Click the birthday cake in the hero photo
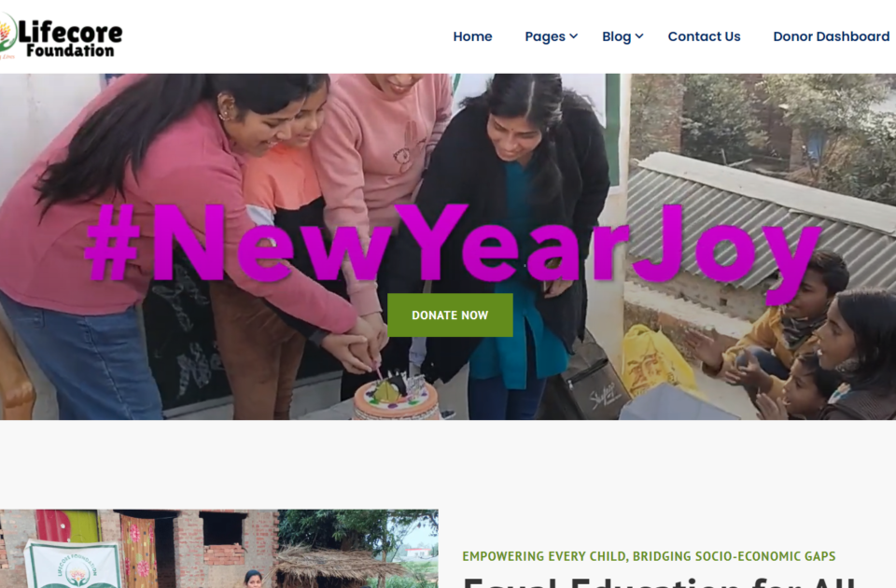The height and width of the screenshot is (588, 896). pyautogui.click(x=396, y=396)
